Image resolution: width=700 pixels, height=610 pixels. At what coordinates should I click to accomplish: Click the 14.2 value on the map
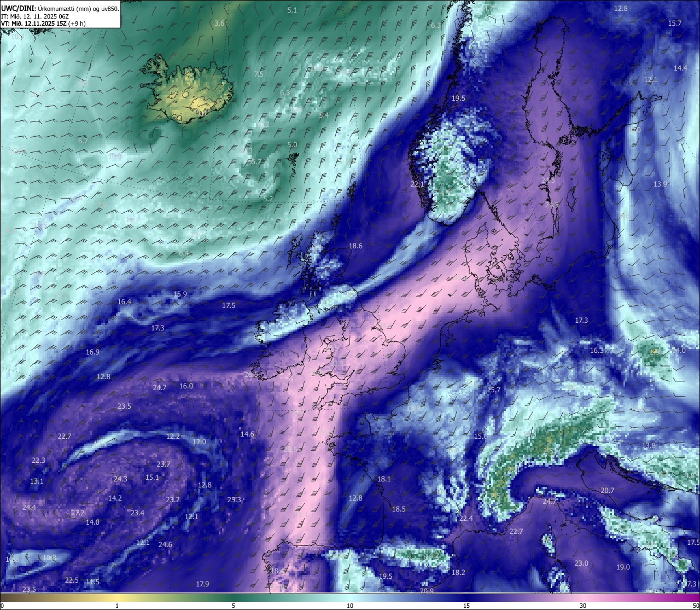(115, 498)
